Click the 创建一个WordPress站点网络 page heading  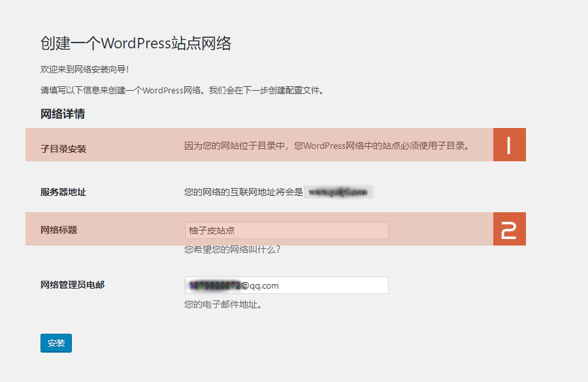[136, 44]
